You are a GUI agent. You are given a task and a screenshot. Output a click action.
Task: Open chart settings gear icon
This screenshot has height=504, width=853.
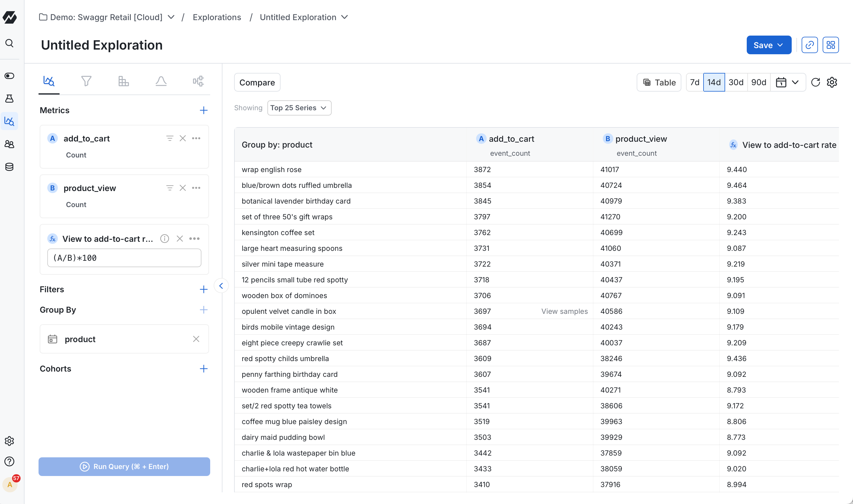tap(832, 83)
